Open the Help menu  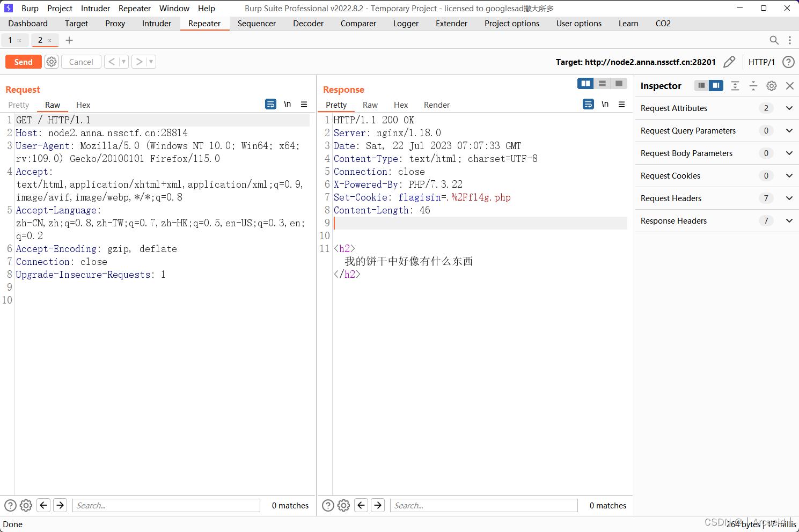coord(207,9)
